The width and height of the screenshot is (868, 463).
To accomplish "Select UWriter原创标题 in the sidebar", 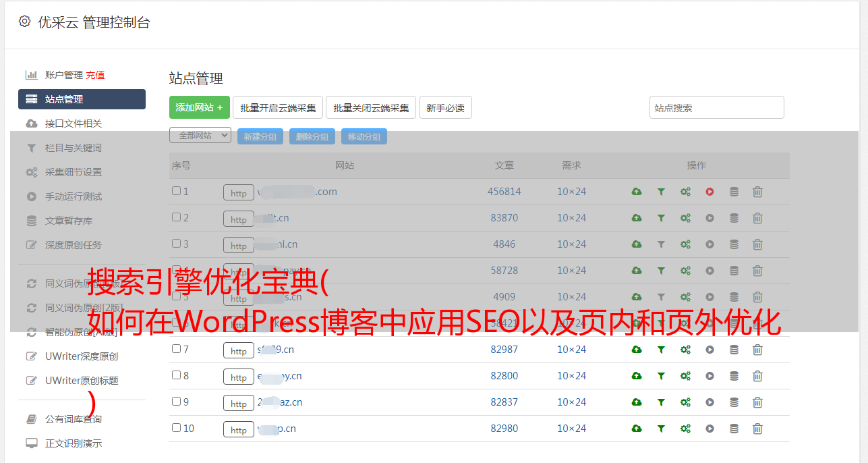I will (x=82, y=381).
